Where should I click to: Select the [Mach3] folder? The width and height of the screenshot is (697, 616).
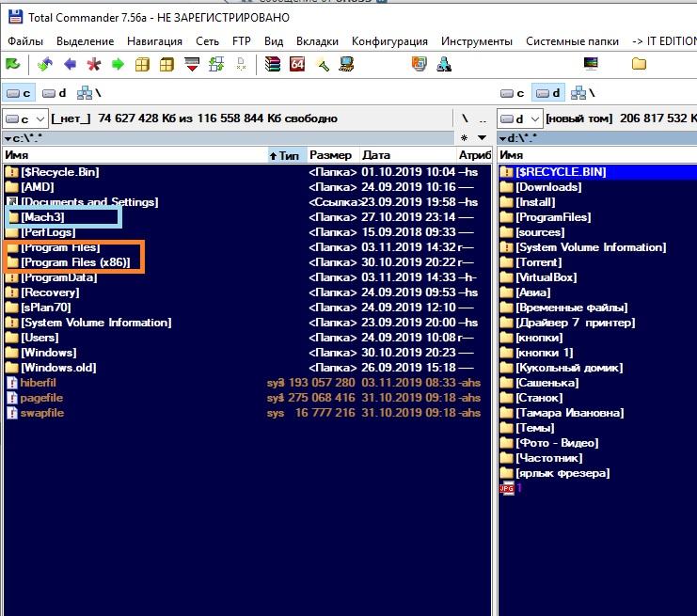(x=43, y=217)
